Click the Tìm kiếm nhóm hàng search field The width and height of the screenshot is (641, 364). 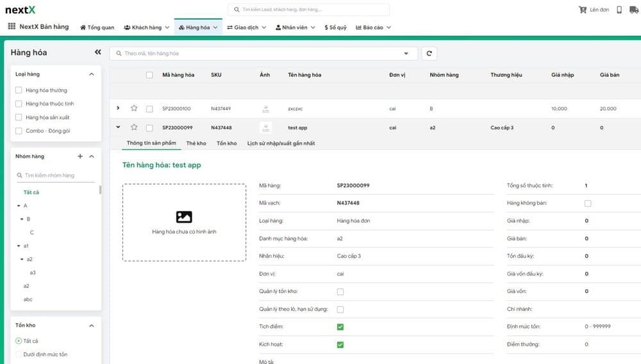click(x=58, y=175)
